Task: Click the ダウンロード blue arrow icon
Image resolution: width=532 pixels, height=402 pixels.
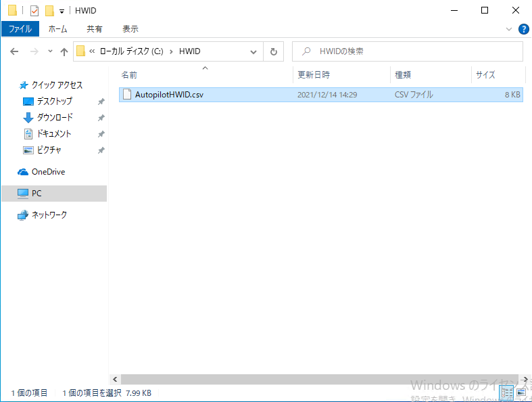Action: pyautogui.click(x=28, y=118)
